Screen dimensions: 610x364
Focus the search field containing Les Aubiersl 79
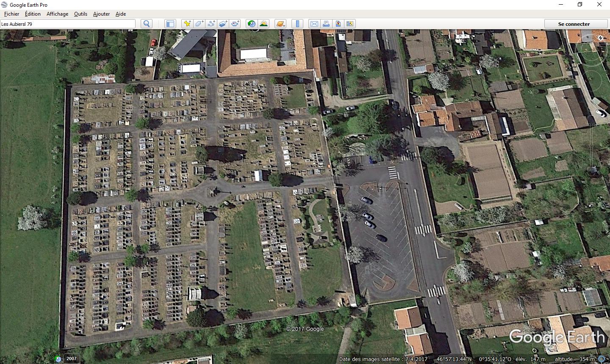68,24
